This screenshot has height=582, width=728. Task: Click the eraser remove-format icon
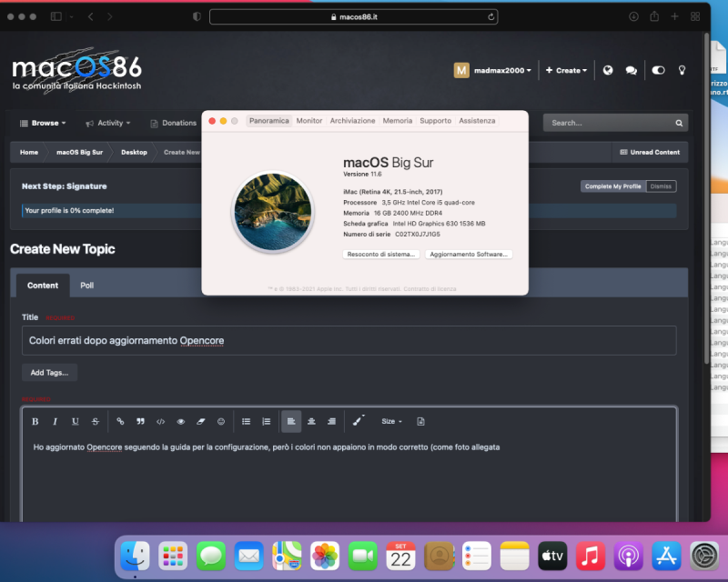200,421
